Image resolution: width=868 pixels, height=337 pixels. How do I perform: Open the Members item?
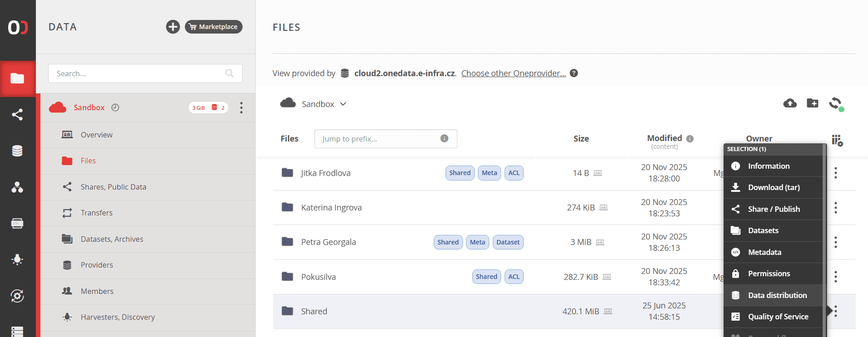tap(148, 291)
